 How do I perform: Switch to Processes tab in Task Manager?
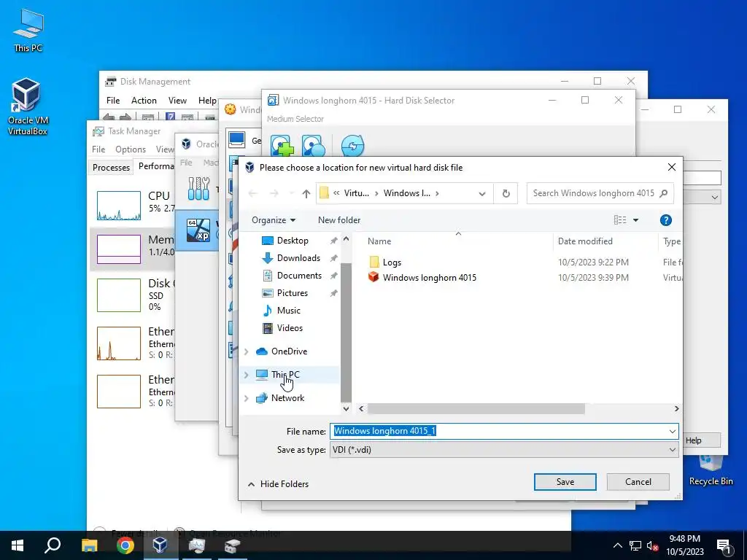[x=111, y=168]
